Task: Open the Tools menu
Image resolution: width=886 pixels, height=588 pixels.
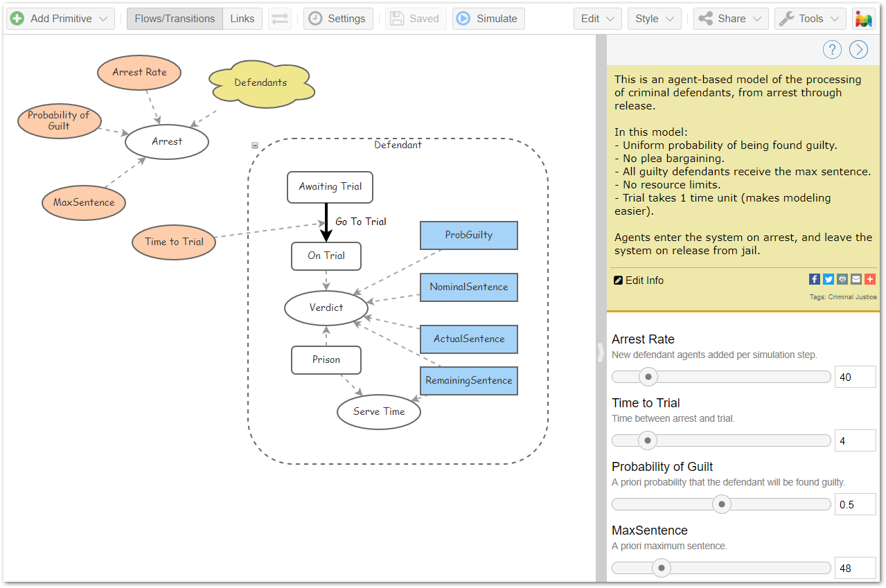Action: (x=810, y=19)
